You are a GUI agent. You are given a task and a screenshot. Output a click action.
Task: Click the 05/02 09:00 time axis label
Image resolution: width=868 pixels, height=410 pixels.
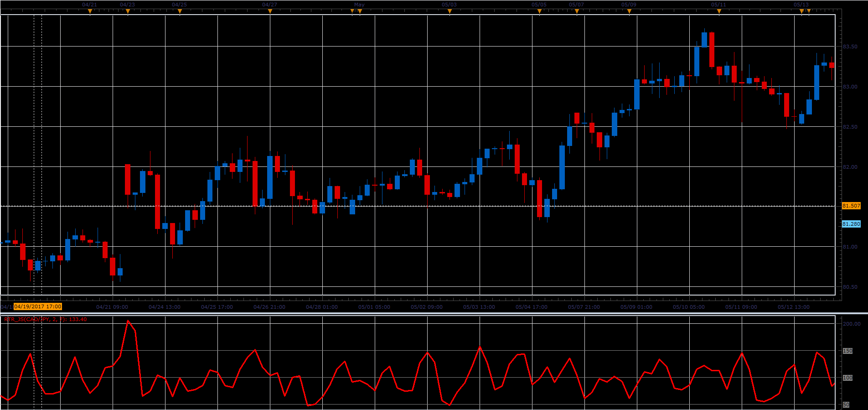tap(427, 307)
